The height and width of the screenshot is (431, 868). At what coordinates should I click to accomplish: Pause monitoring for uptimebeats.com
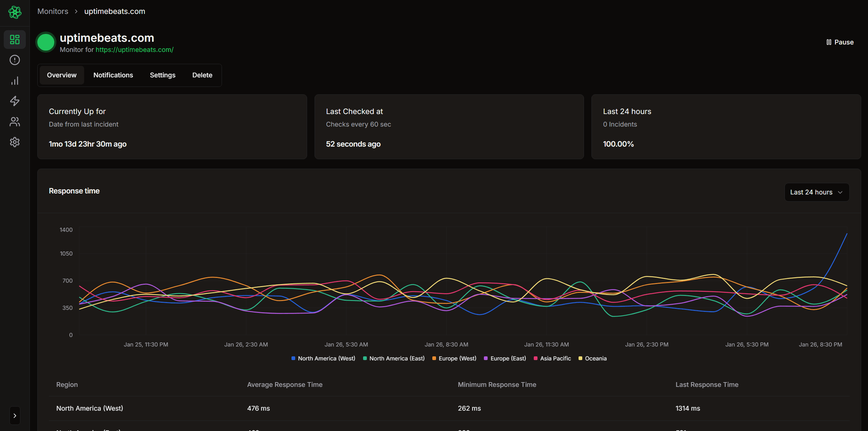point(839,42)
